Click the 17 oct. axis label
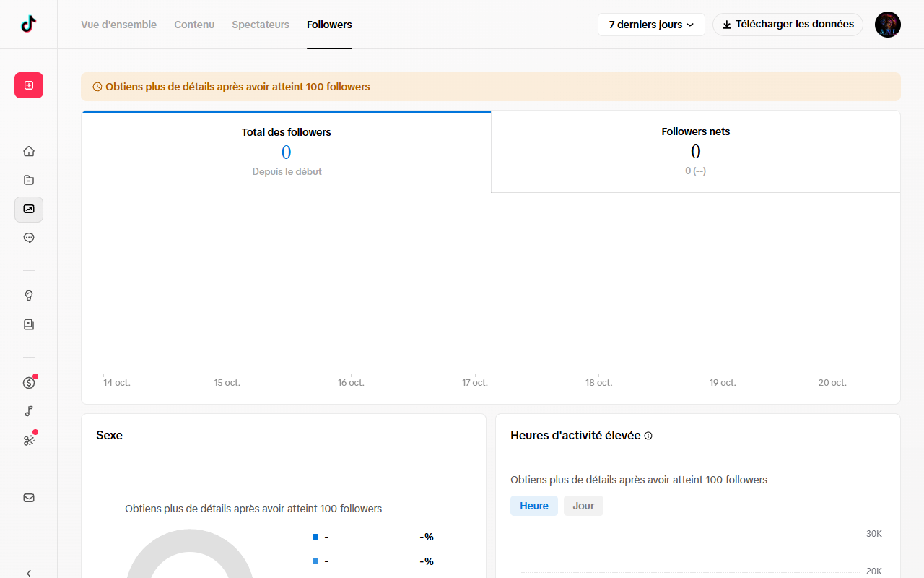This screenshot has width=924, height=578. pyautogui.click(x=475, y=383)
